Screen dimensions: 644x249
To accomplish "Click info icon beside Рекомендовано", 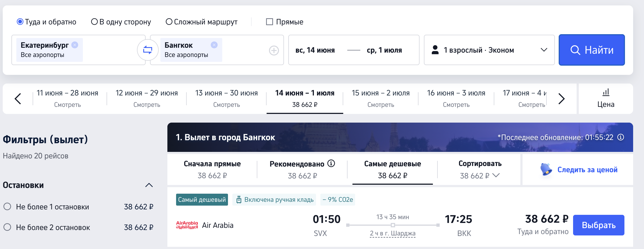I will click(x=331, y=164).
